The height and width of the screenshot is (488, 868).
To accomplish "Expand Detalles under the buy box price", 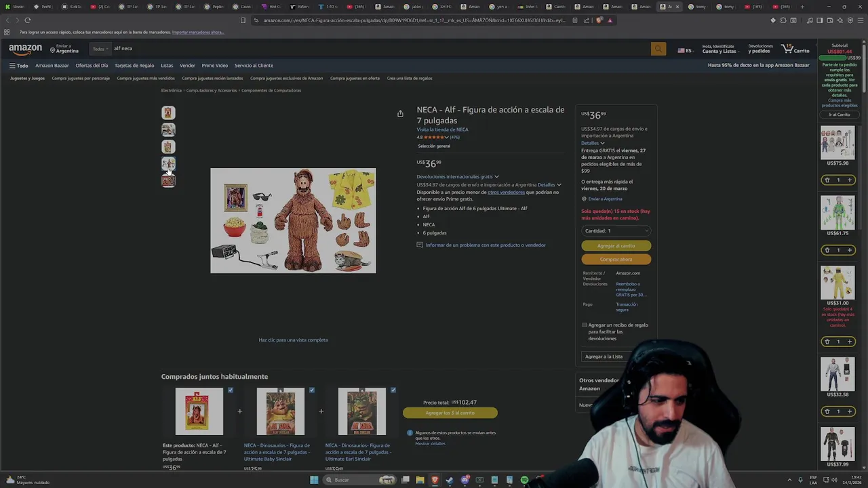I will pos(593,143).
